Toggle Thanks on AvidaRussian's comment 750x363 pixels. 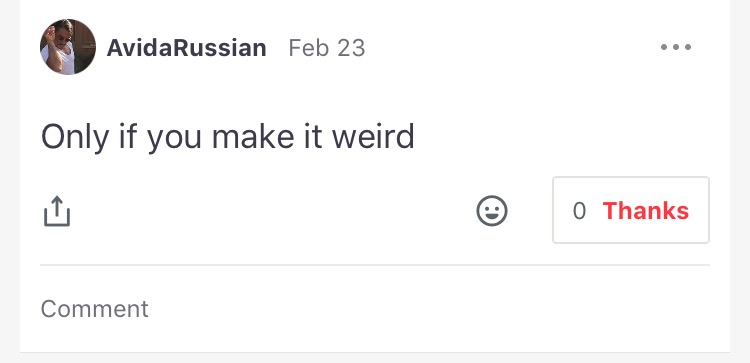click(631, 210)
